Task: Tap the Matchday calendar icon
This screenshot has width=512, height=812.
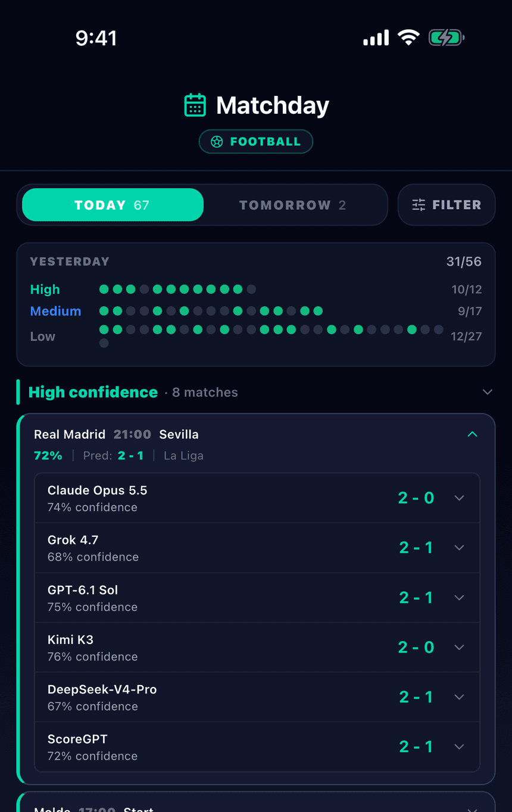Action: pyautogui.click(x=195, y=105)
